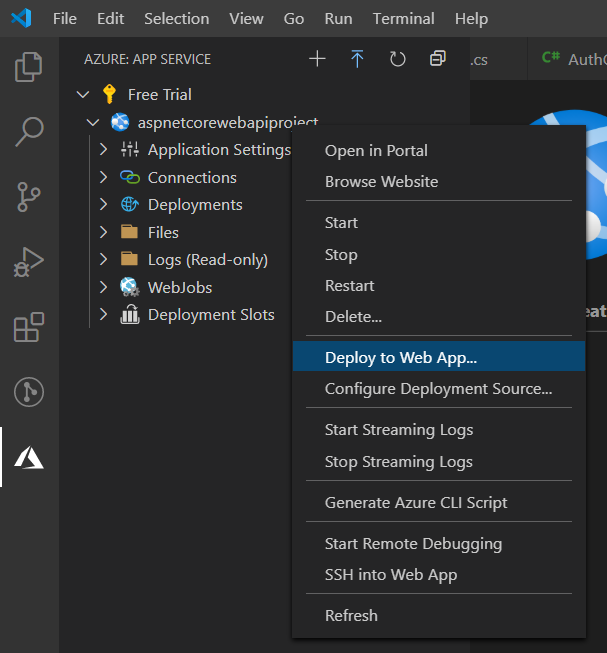Choose Open in Portal from context menu
The width and height of the screenshot is (607, 653).
pyautogui.click(x=439, y=150)
